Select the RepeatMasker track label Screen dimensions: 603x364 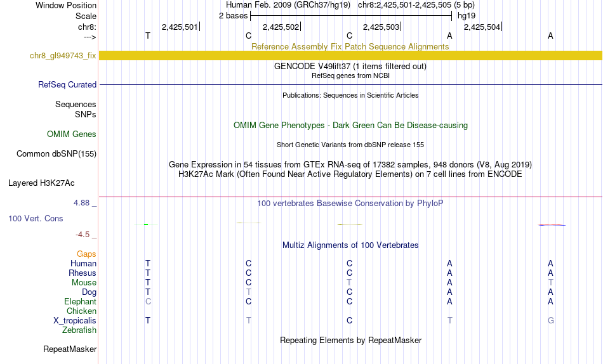click(x=70, y=349)
